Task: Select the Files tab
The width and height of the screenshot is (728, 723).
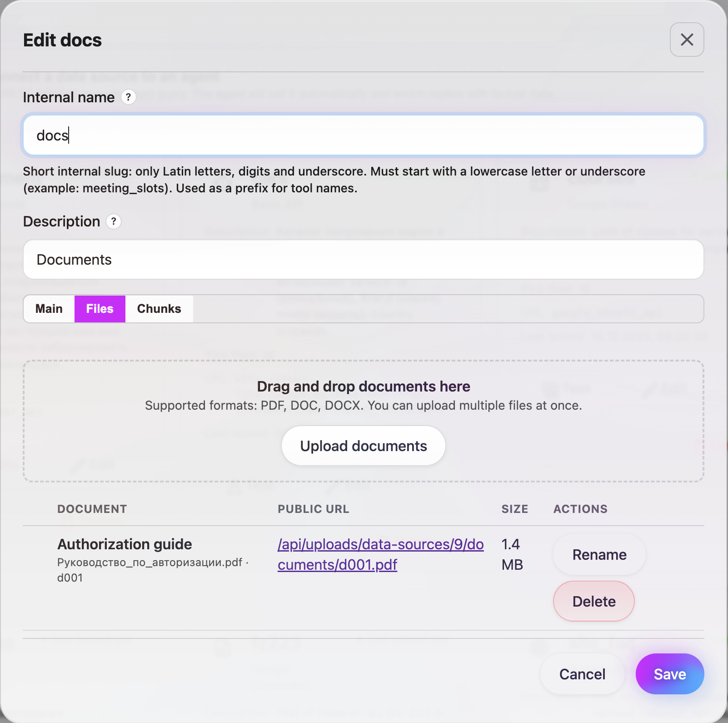Action: pyautogui.click(x=100, y=309)
